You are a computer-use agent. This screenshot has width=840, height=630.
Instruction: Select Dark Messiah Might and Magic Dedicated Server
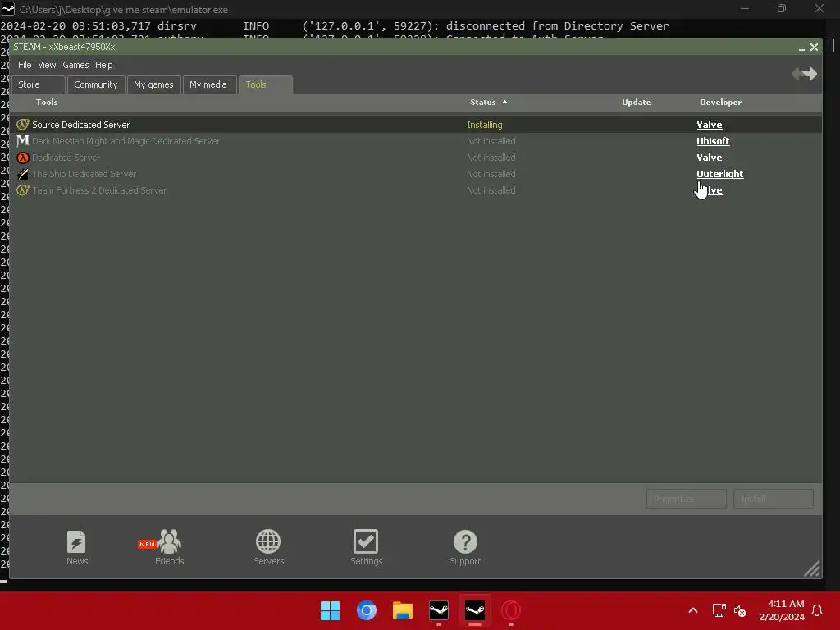pos(416,141)
